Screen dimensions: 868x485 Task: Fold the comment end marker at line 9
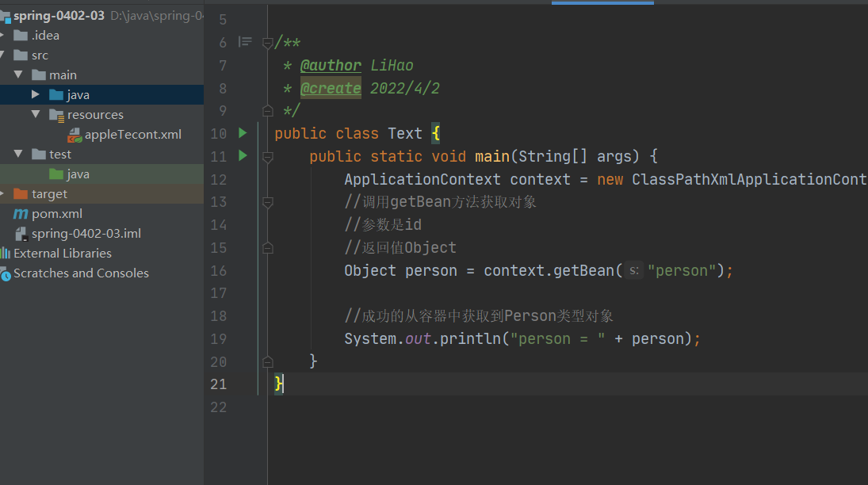(267, 111)
